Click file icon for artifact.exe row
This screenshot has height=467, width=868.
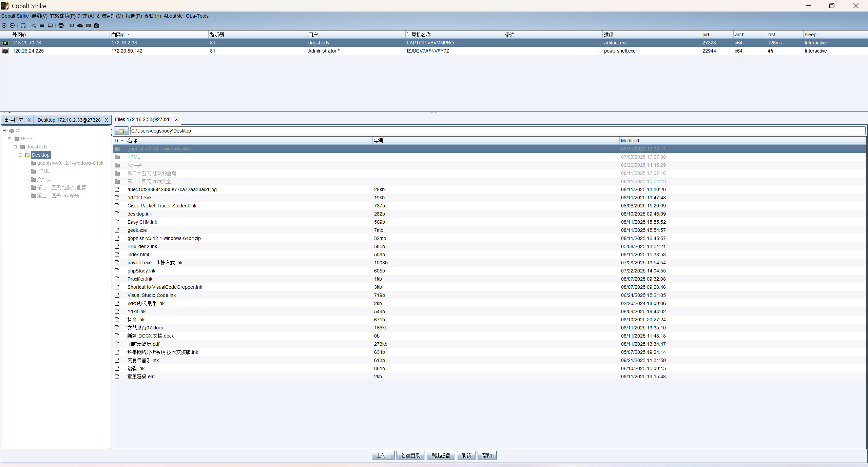coord(117,198)
